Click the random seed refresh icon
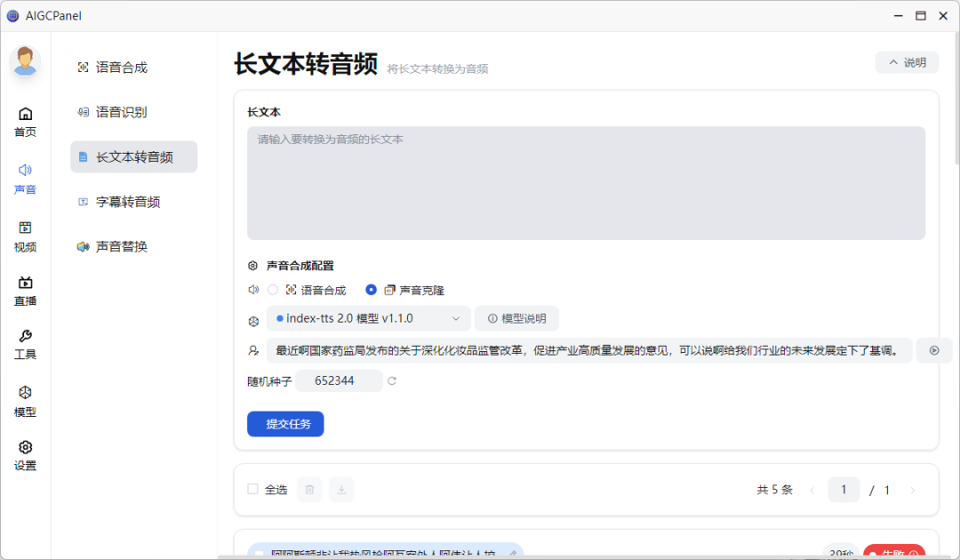The height and width of the screenshot is (560, 960). [x=392, y=381]
